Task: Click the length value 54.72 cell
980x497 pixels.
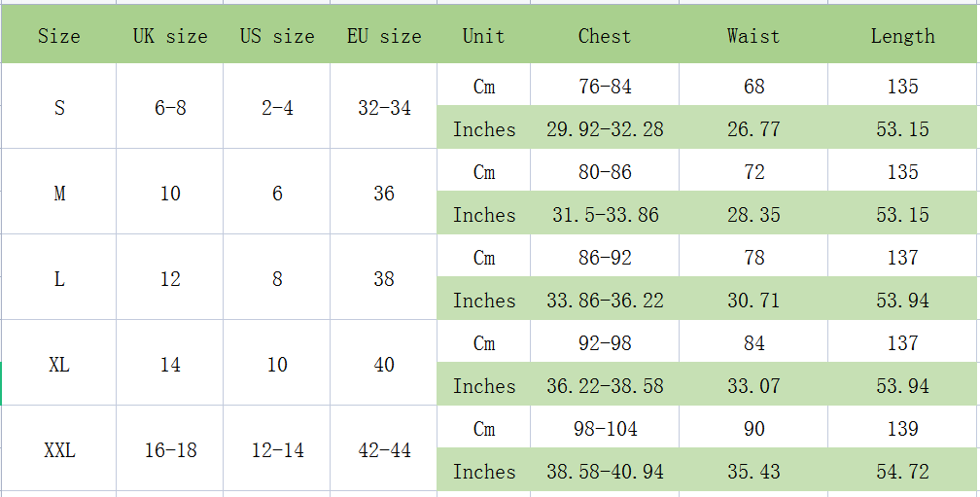Action: coord(902,471)
